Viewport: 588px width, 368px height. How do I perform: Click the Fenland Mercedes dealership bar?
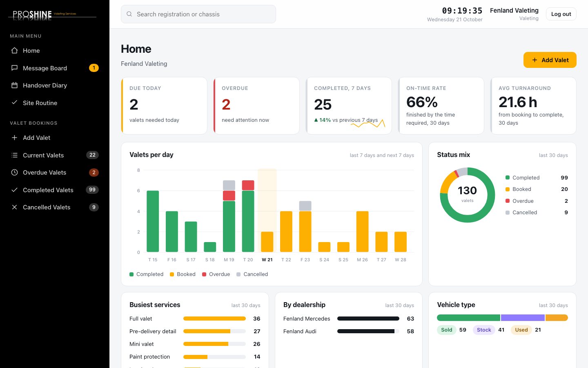368,319
